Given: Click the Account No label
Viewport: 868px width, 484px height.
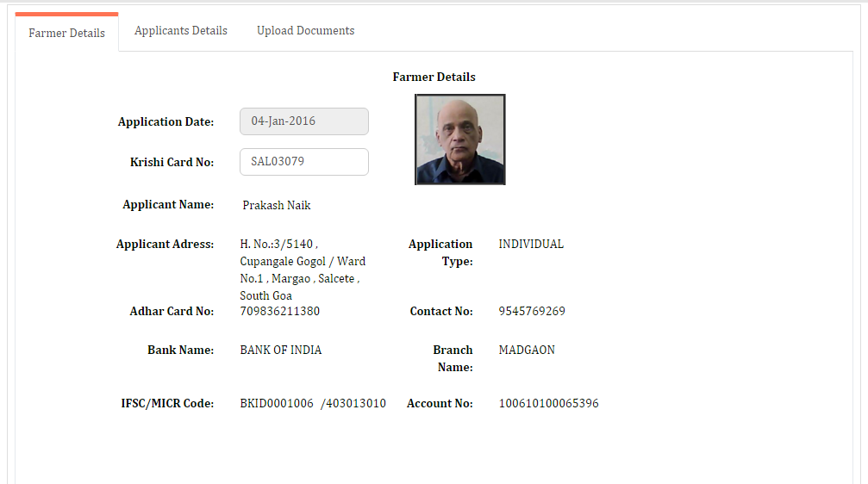Looking at the screenshot, I should click(440, 403).
